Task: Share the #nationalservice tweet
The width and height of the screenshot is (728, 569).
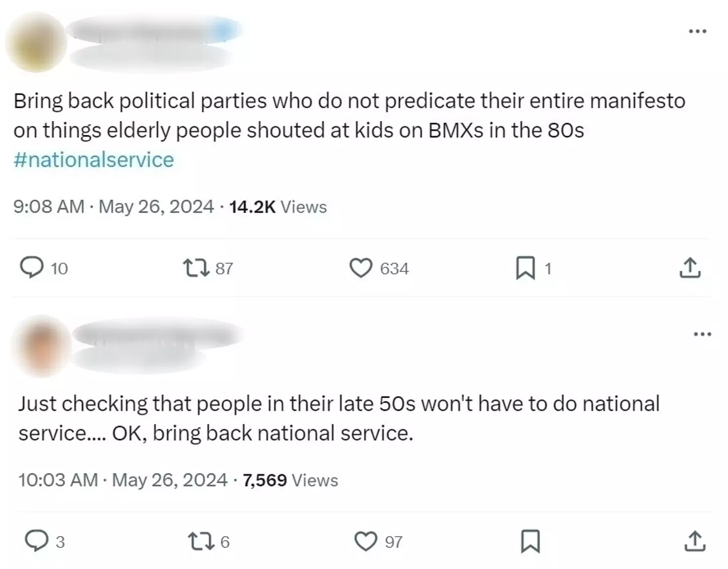Action: tap(690, 267)
